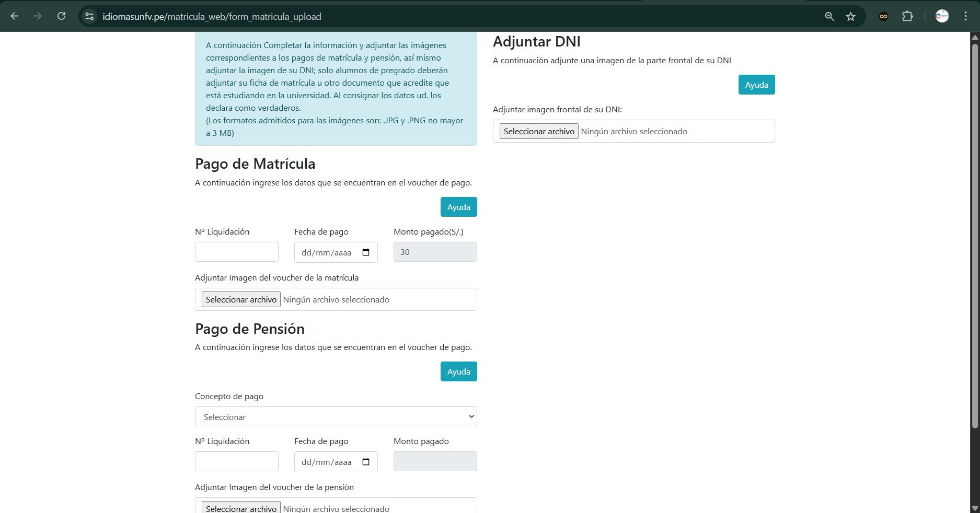Open site information via the tune icon

pyautogui.click(x=89, y=16)
